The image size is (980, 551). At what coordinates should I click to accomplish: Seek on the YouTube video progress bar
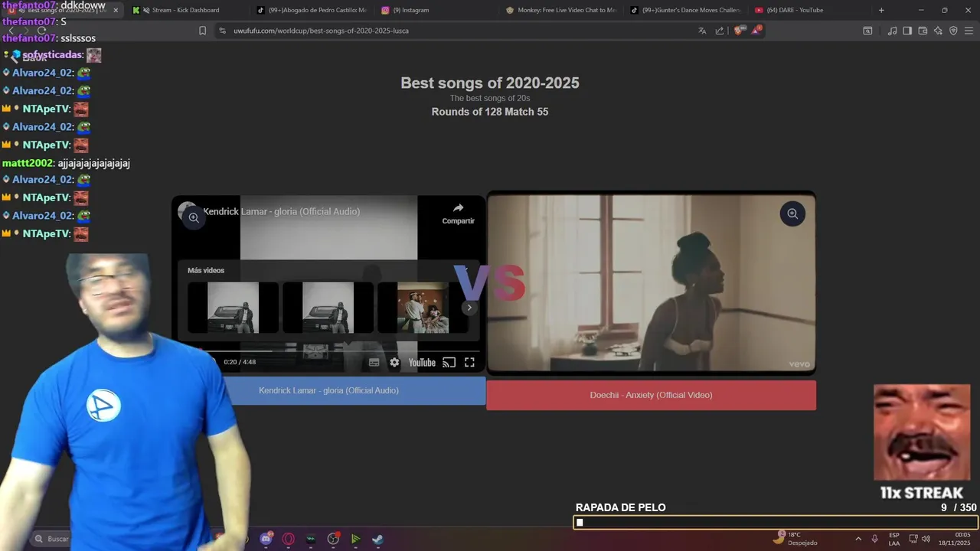point(337,351)
